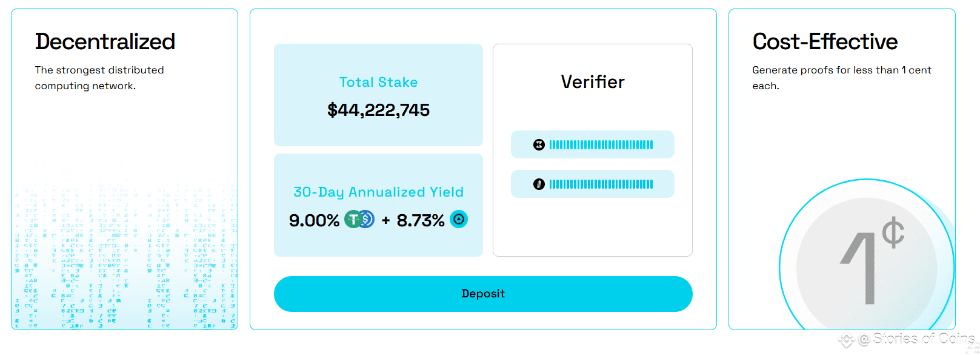The width and height of the screenshot is (980, 355).
Task: Click the 9.00% yield value
Action: 314,220
